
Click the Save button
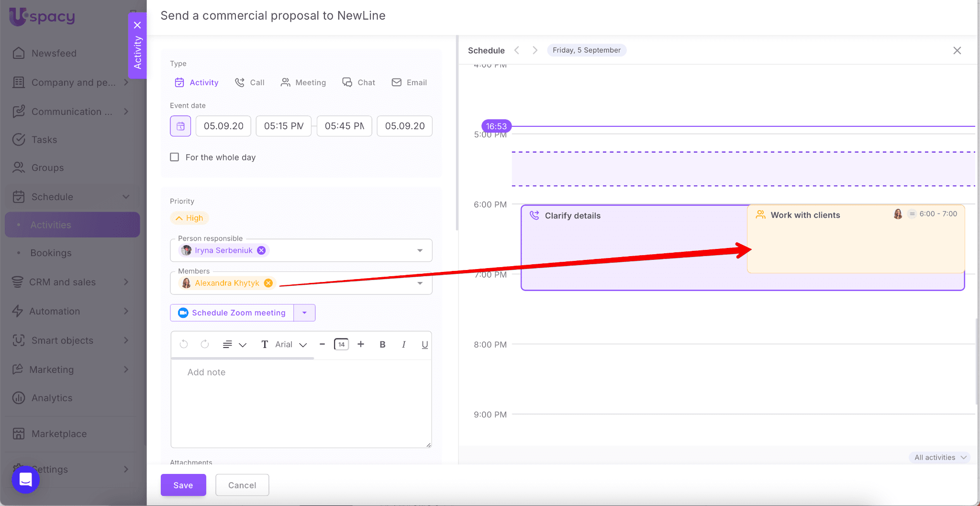[183, 485]
